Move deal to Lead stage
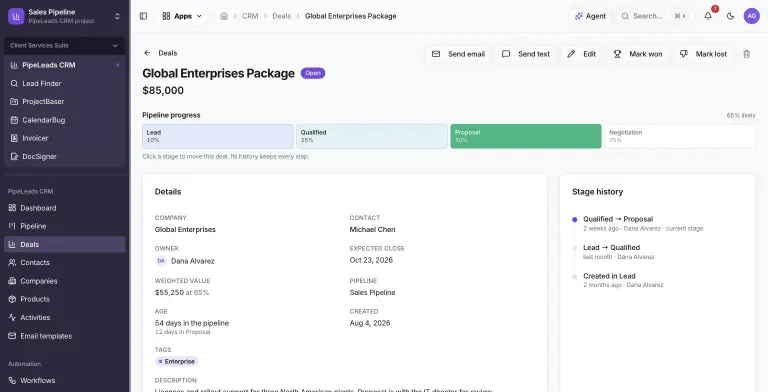 pos(217,136)
